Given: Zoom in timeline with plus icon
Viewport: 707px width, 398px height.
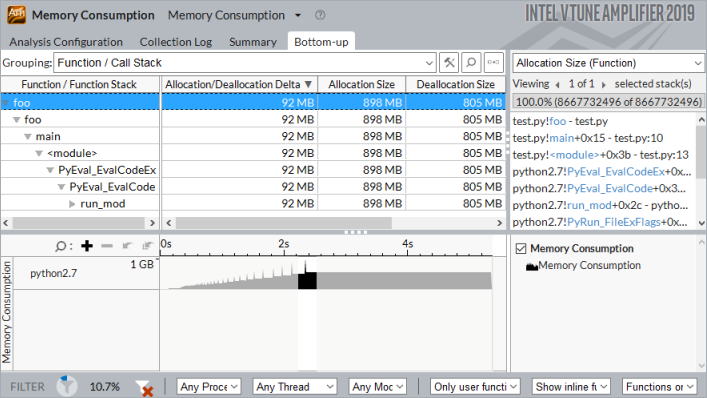Looking at the screenshot, I should pyautogui.click(x=87, y=246).
